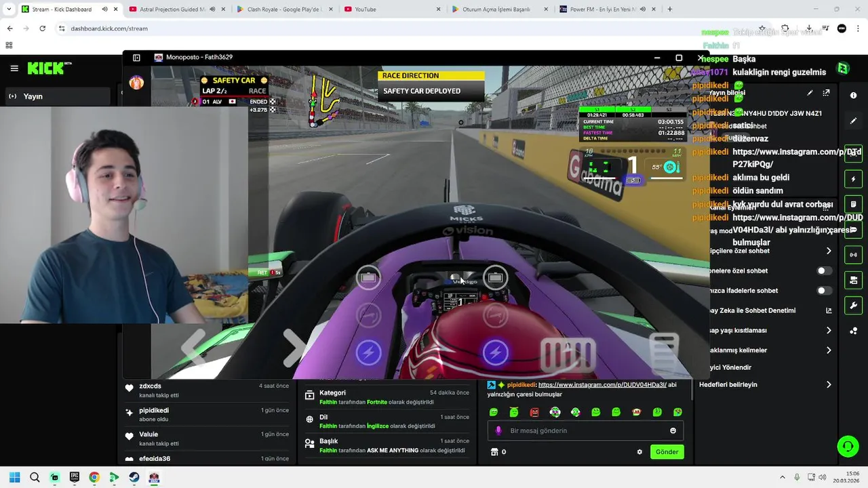The height and width of the screenshot is (488, 868).
Task: Open the Windows Start menu
Action: click(15, 477)
